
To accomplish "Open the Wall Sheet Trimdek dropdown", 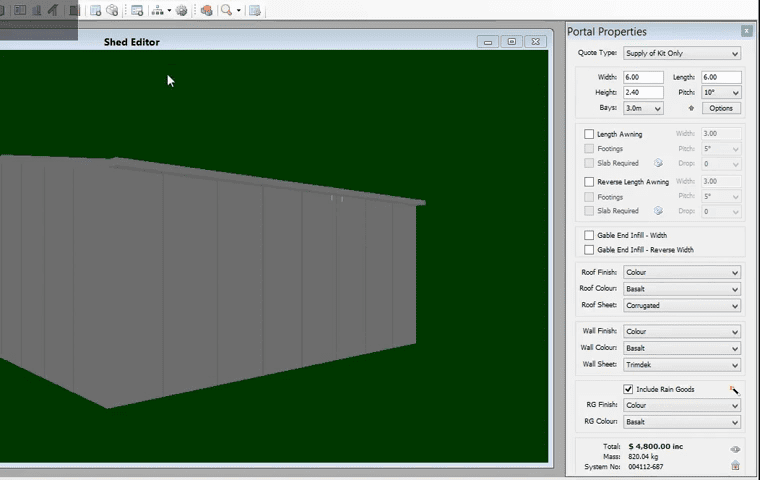I will coord(682,365).
